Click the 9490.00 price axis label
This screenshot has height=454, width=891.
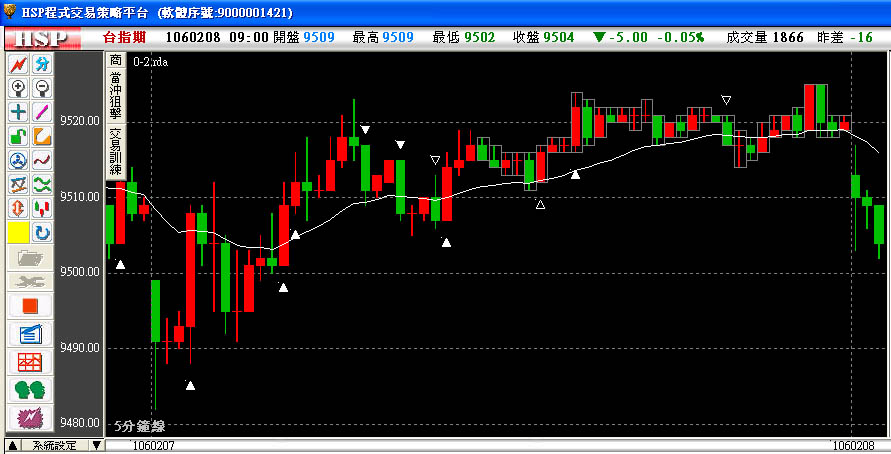click(x=78, y=347)
